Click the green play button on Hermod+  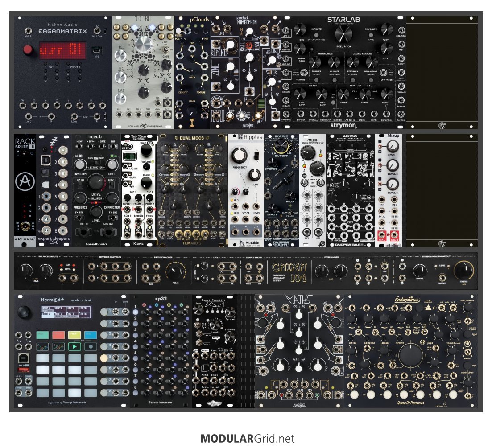point(74,347)
